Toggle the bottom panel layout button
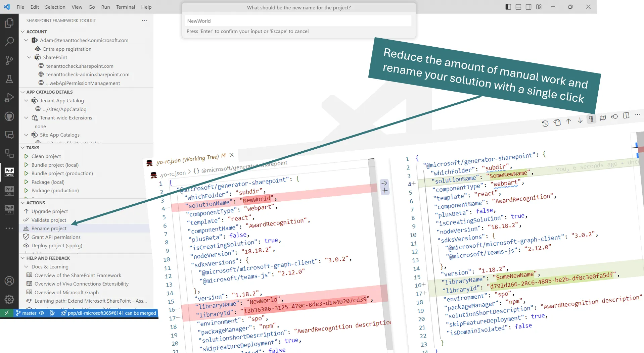Screen dimensions: 644x353 [x=518, y=7]
